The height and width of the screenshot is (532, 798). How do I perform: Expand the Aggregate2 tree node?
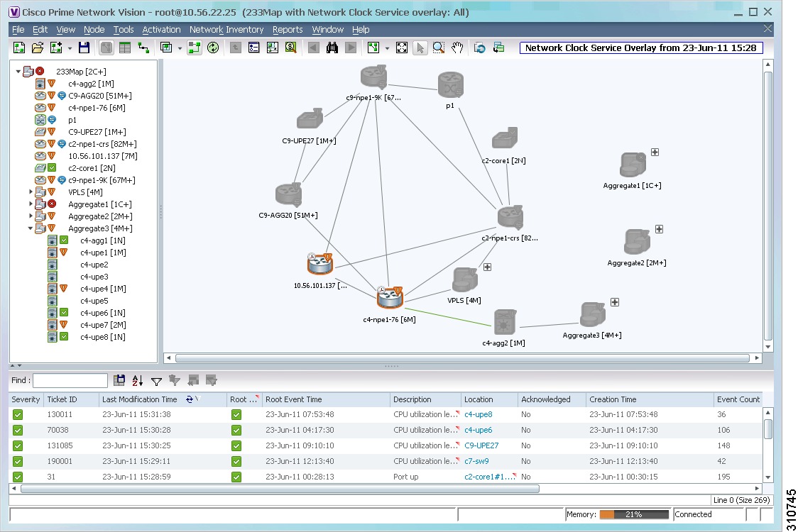(x=31, y=216)
